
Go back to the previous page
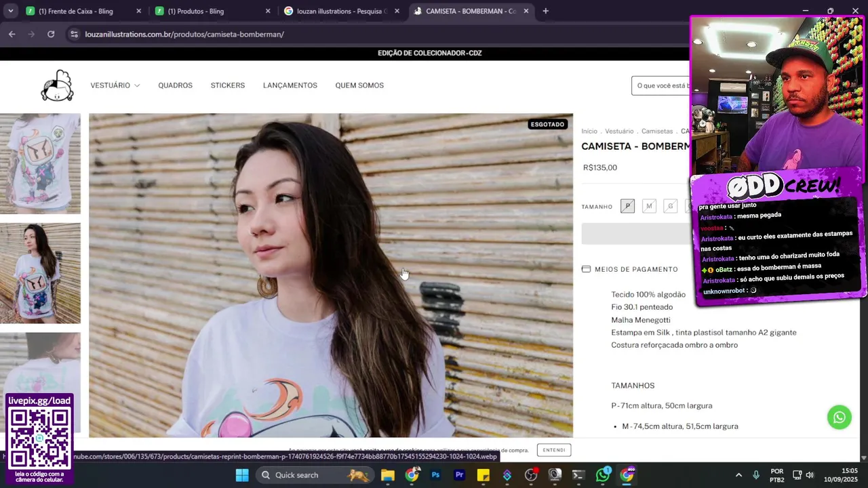pos(12,34)
